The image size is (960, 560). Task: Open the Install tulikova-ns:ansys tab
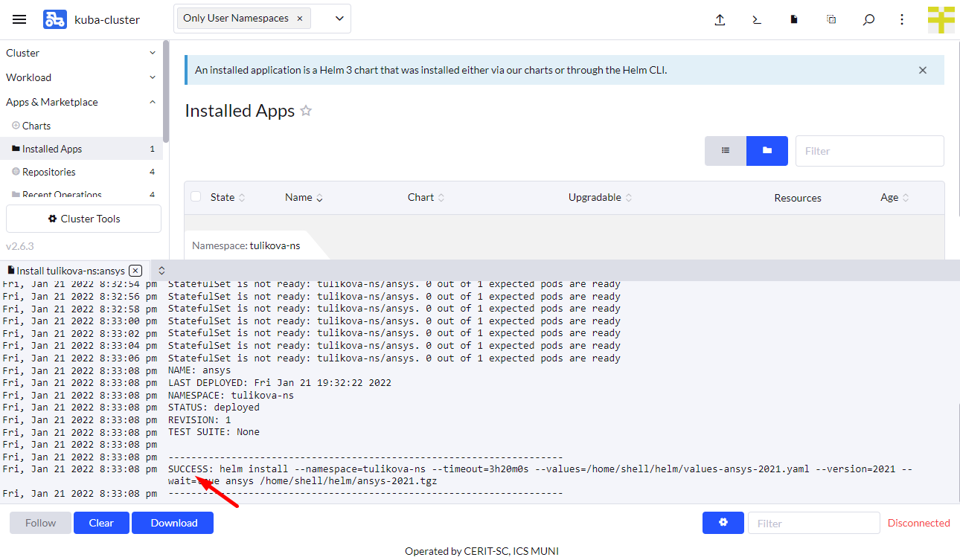pyautogui.click(x=69, y=271)
